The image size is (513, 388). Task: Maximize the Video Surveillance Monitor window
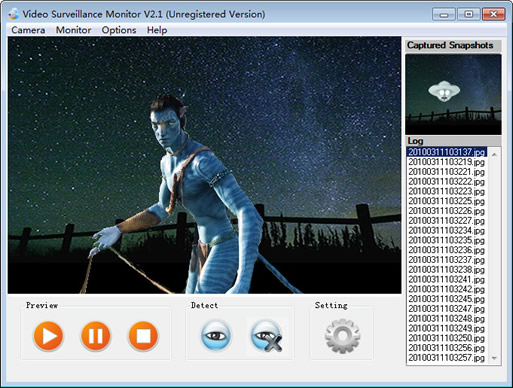(469, 14)
